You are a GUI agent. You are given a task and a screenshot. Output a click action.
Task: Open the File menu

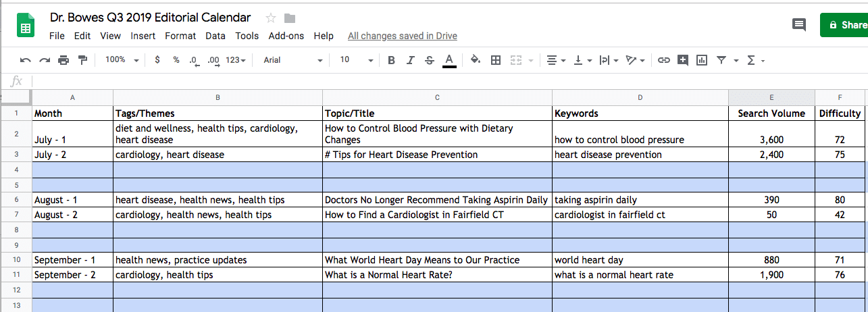57,36
